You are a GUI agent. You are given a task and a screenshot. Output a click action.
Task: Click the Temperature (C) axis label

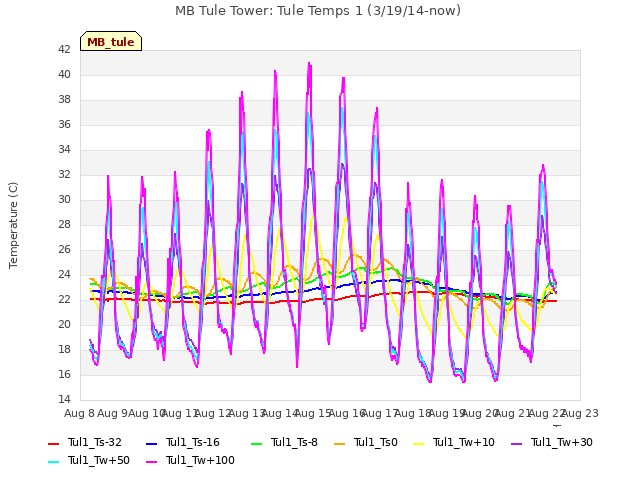pyautogui.click(x=13, y=225)
